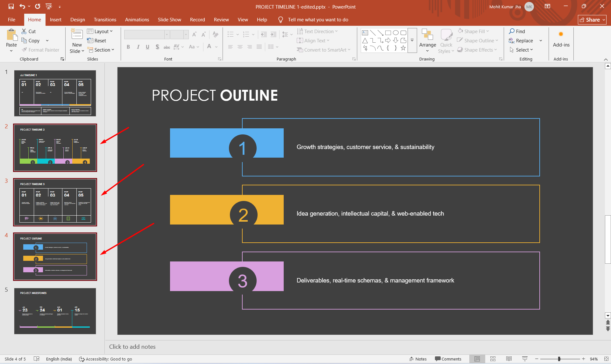The height and width of the screenshot is (364, 611).
Task: Toggle Underline formatting
Action: (147, 47)
